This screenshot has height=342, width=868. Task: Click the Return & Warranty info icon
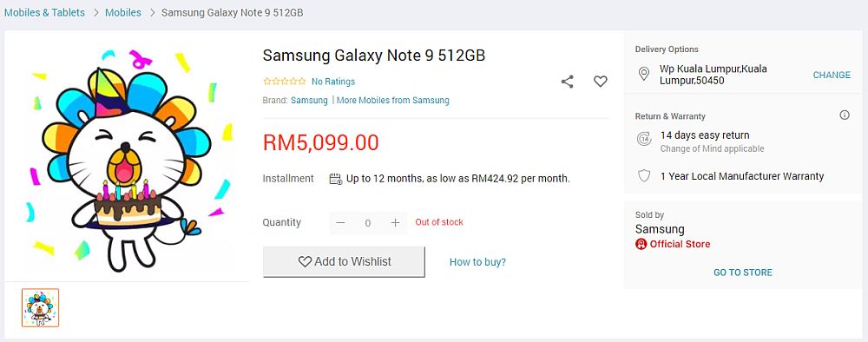click(845, 115)
